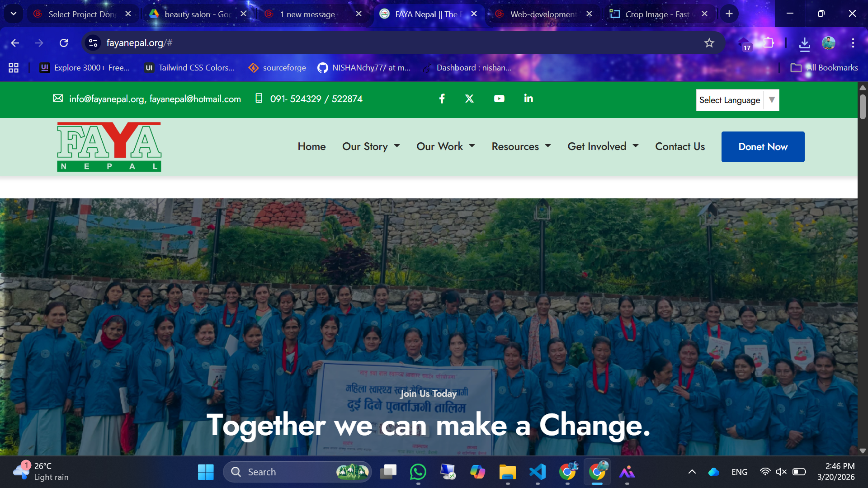868x488 pixels.
Task: Open the Contact Us link
Action: pos(680,146)
